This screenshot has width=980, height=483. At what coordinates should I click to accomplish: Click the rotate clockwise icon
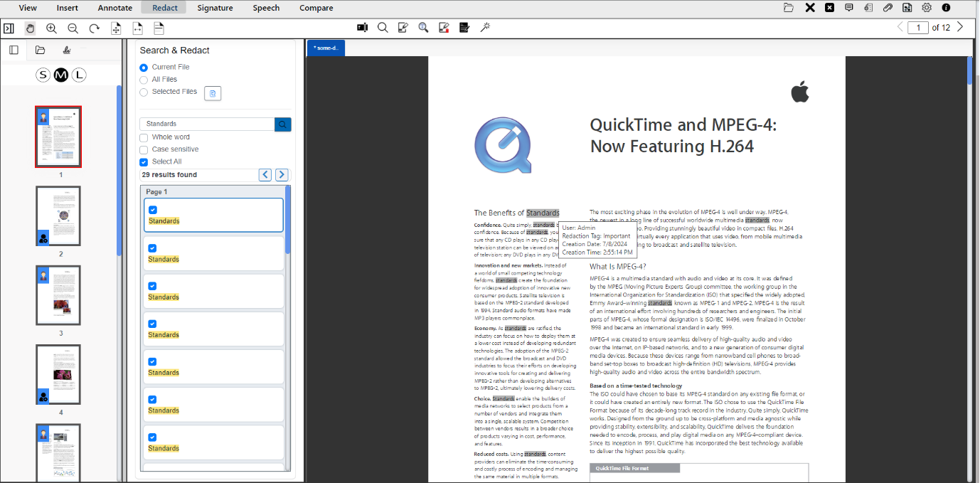click(94, 28)
